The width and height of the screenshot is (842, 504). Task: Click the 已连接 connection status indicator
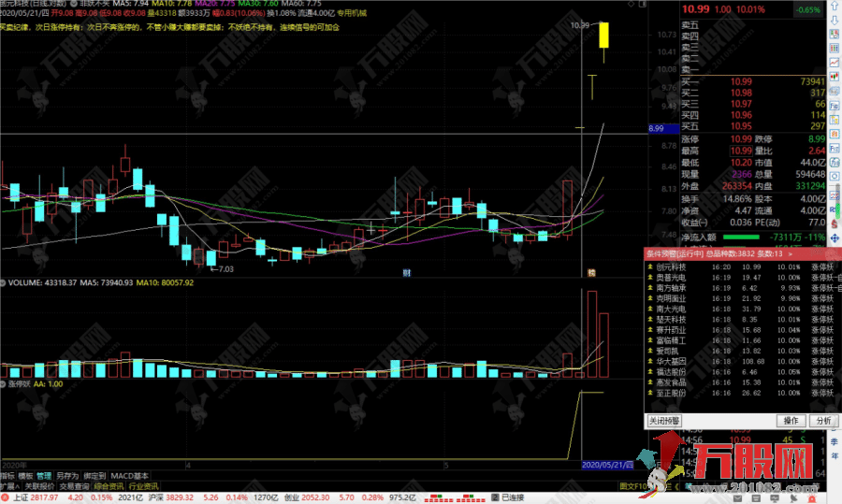click(x=507, y=497)
